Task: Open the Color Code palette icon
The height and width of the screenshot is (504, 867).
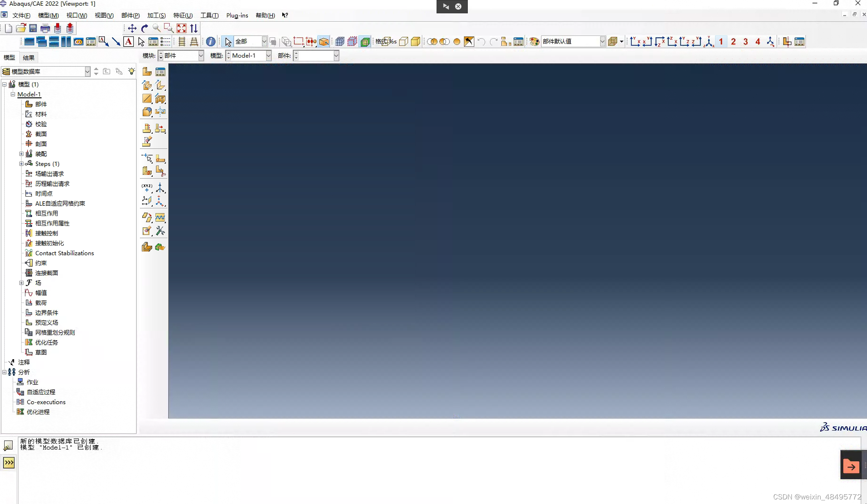Action: (x=535, y=42)
